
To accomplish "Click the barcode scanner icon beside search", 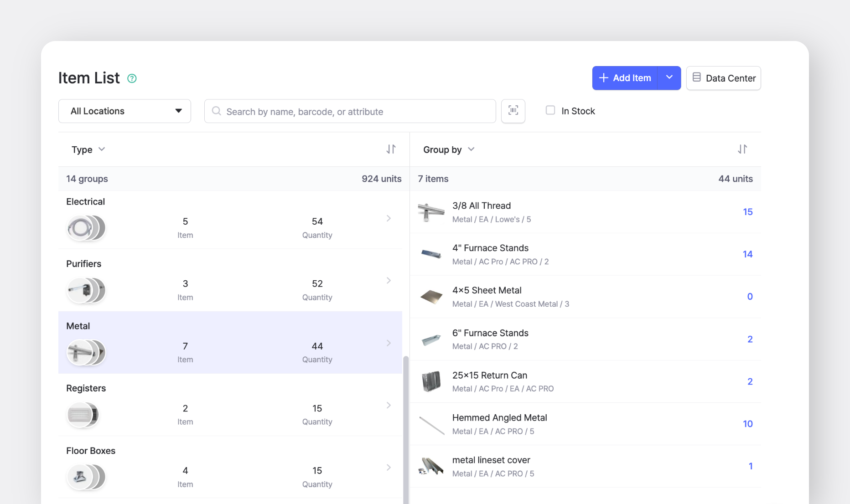I will (x=513, y=111).
